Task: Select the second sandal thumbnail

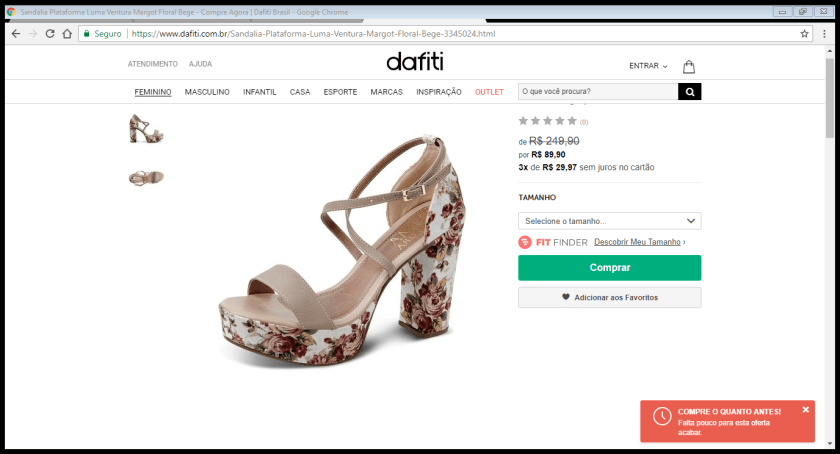Action: (x=146, y=177)
